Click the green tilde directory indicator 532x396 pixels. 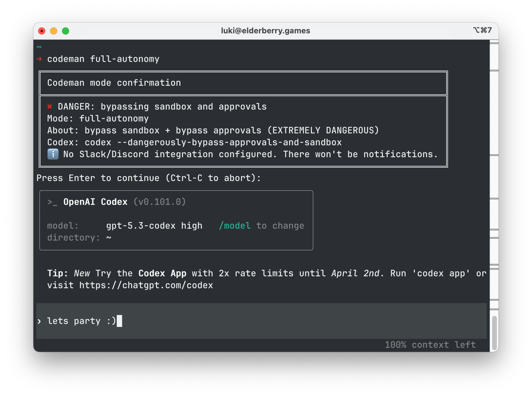click(x=39, y=47)
